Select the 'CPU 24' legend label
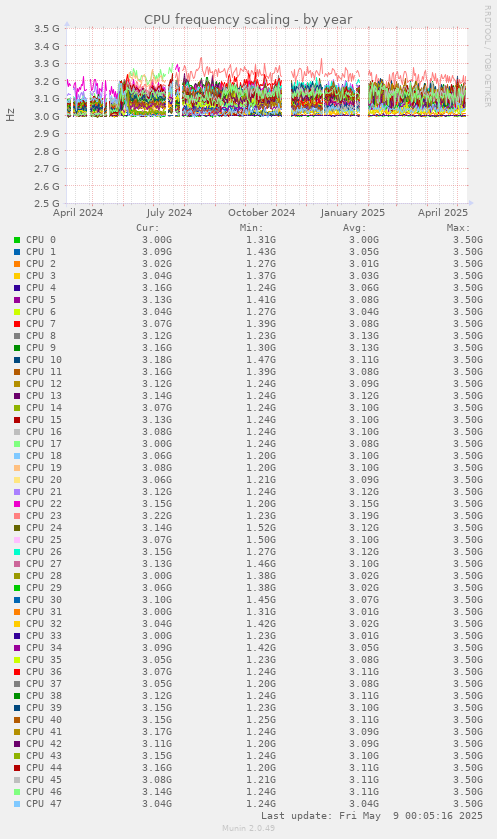The height and width of the screenshot is (839, 497). pos(44,528)
